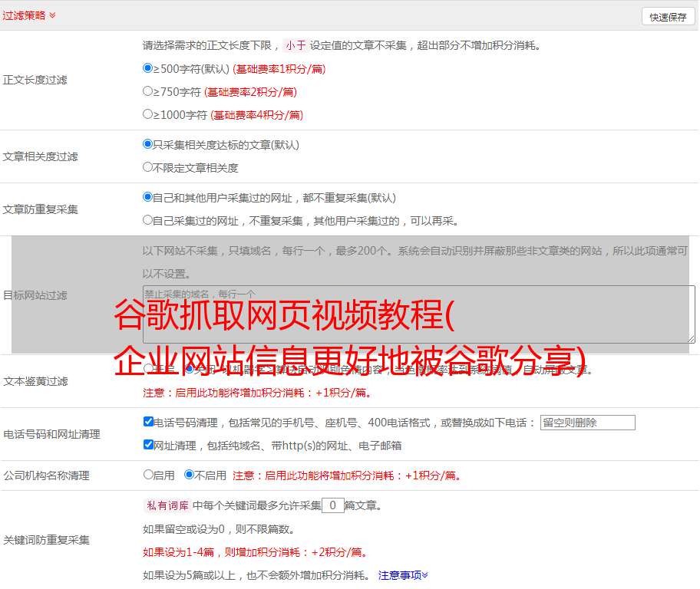Collapse the 过滤策略 section chevron
This screenshot has height=589, width=700.
(x=52, y=15)
